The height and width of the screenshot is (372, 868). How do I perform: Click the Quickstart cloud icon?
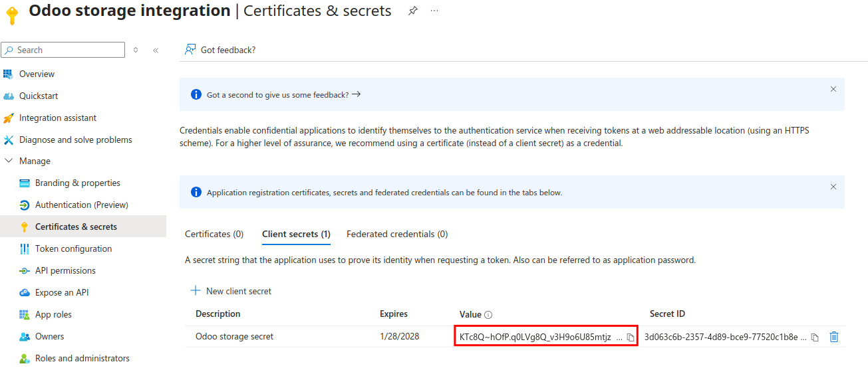click(8, 96)
